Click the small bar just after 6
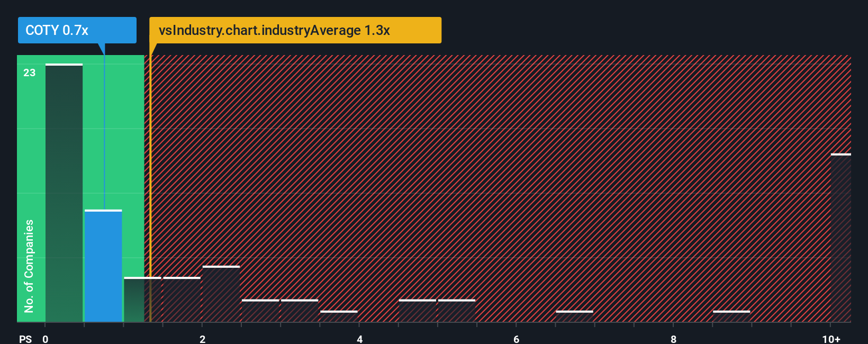The width and height of the screenshot is (868, 344). 574,316
